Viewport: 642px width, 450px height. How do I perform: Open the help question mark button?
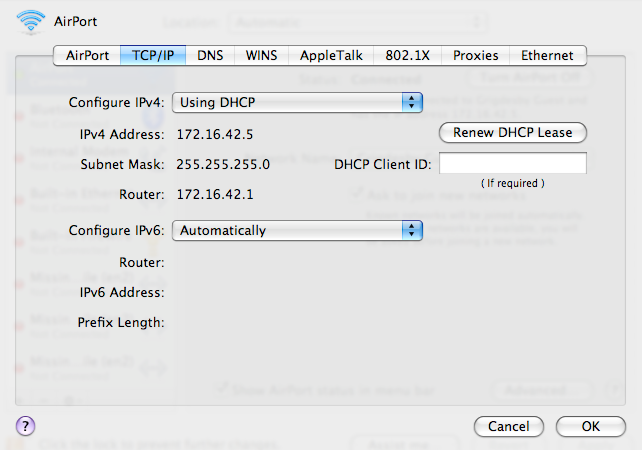pyautogui.click(x=26, y=426)
